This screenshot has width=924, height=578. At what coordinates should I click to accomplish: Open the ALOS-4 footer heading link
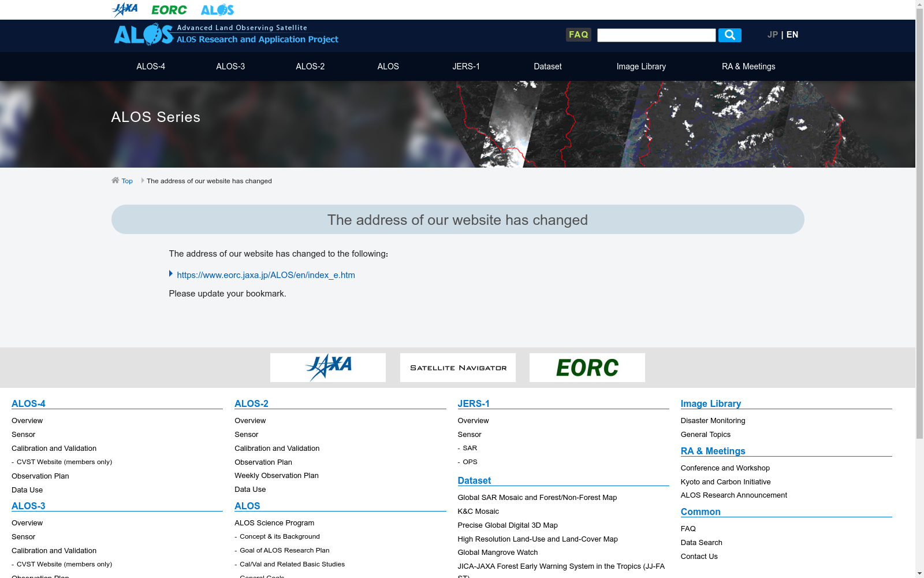pos(28,403)
